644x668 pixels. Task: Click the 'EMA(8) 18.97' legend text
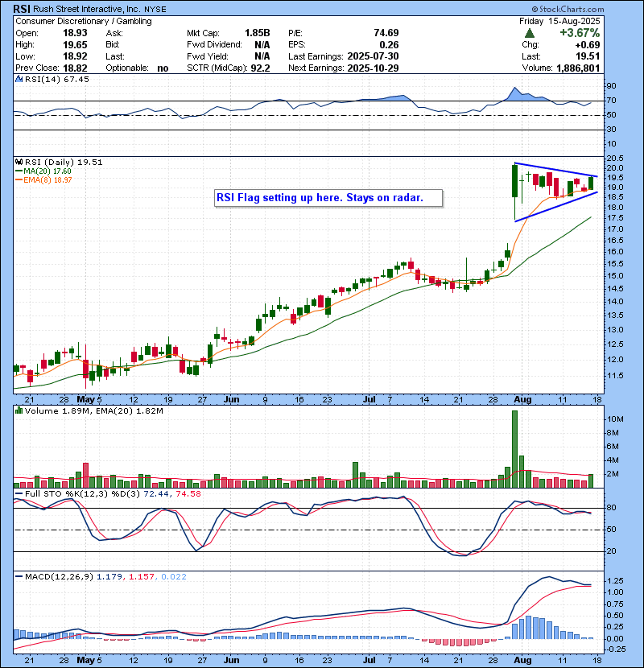[x=47, y=180]
